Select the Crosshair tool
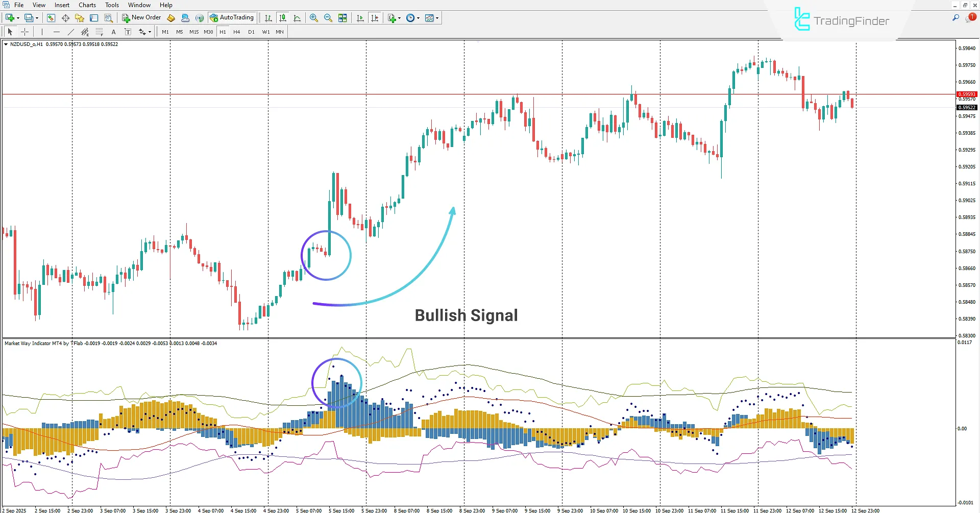 [24, 32]
